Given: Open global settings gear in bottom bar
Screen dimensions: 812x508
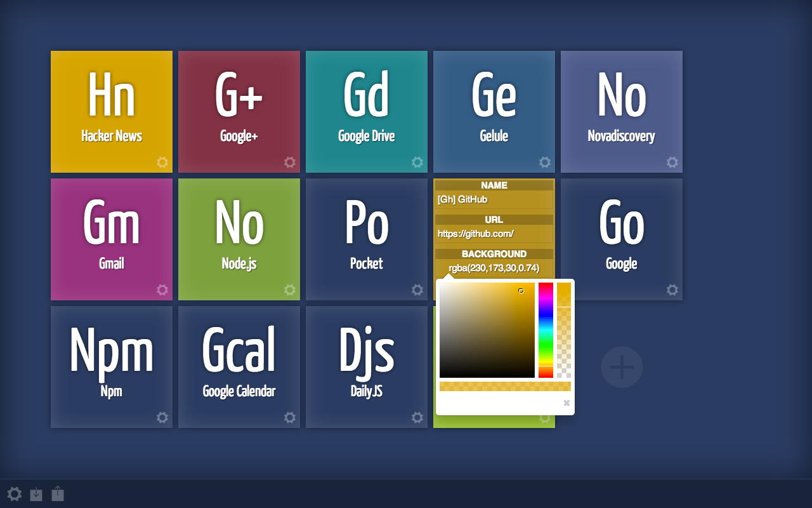Looking at the screenshot, I should pyautogui.click(x=14, y=494).
